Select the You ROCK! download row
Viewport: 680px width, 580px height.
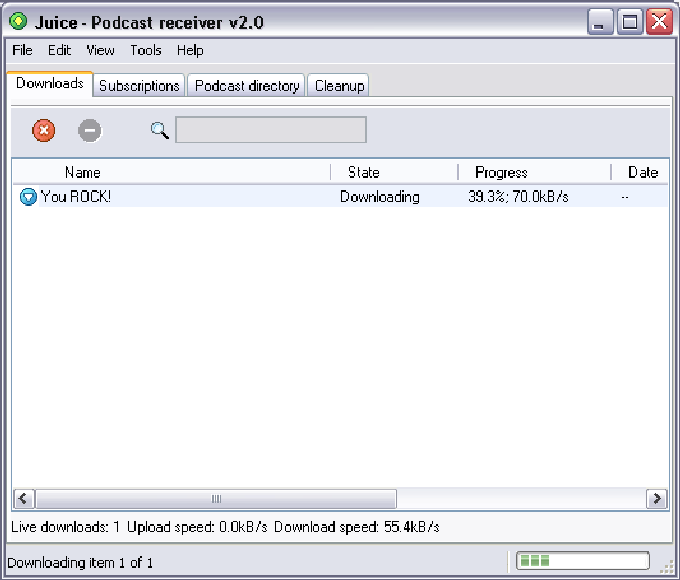[x=340, y=197]
